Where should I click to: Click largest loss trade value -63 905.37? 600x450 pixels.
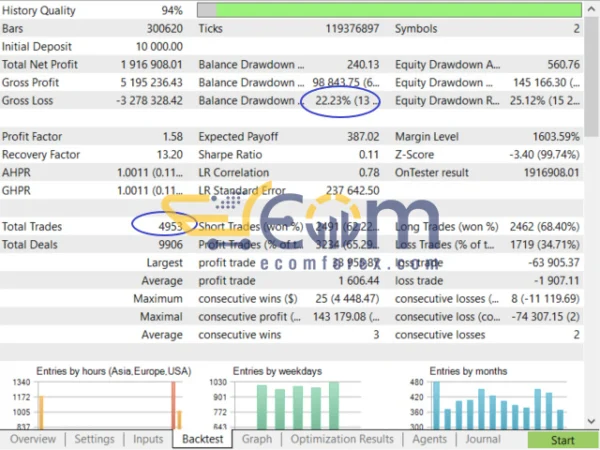tap(554, 262)
